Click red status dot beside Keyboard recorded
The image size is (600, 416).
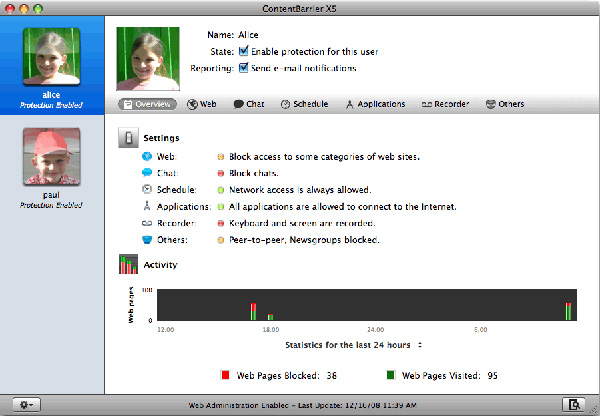(x=220, y=223)
